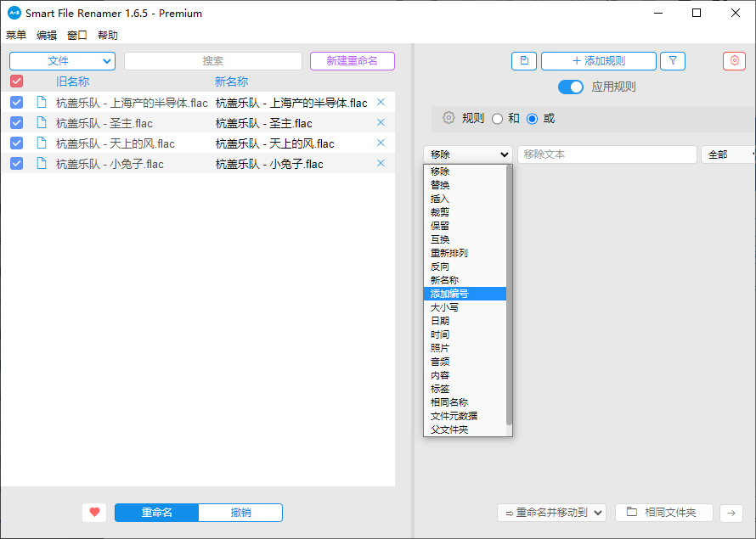756x539 pixels.
Task: Click the folder icon on 相同文件夹 button
Action: (x=631, y=512)
